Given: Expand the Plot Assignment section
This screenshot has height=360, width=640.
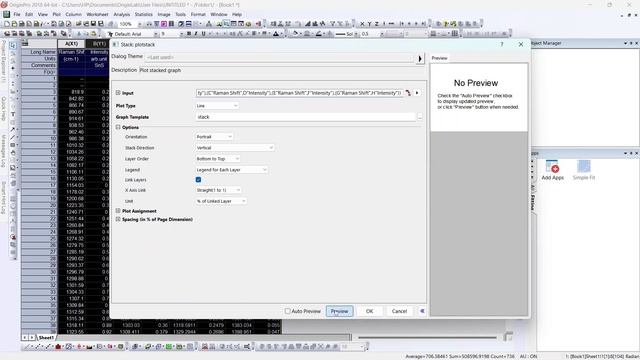Looking at the screenshot, I should (x=118, y=211).
